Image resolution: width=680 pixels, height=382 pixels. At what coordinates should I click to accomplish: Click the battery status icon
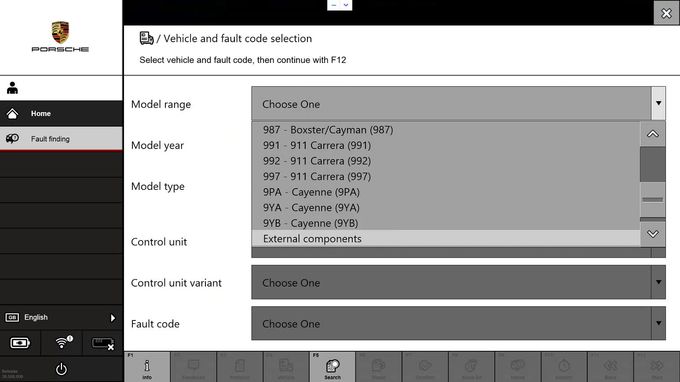(20, 343)
